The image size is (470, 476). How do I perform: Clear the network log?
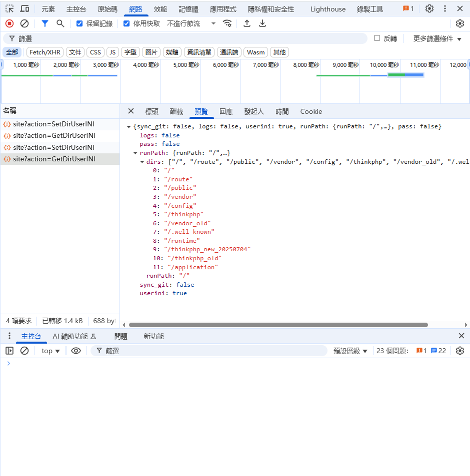24,23
